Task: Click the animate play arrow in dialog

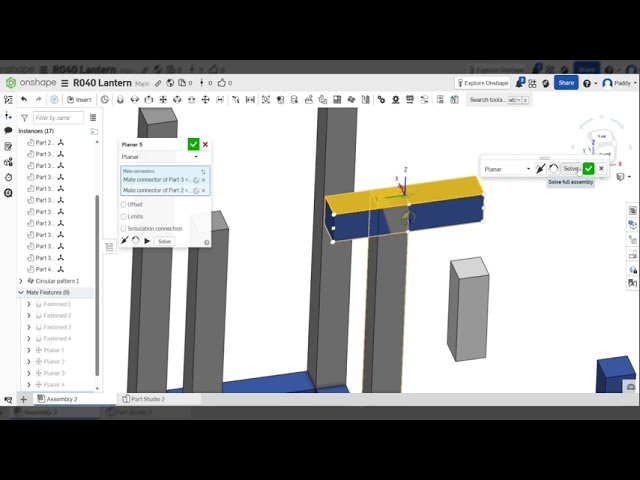Action: coord(147,241)
